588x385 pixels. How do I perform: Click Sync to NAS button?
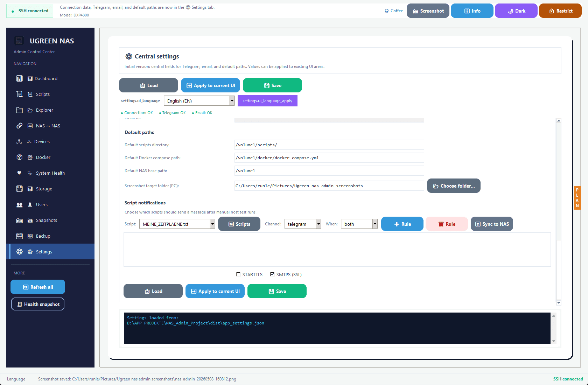tap(492, 224)
